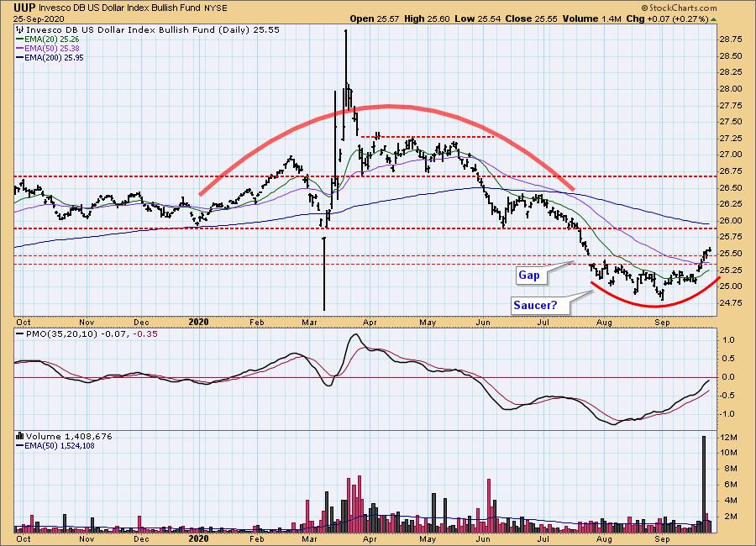The width and height of the screenshot is (756, 546).
Task: Click the Volume 1.4M header value
Action: (592, 19)
